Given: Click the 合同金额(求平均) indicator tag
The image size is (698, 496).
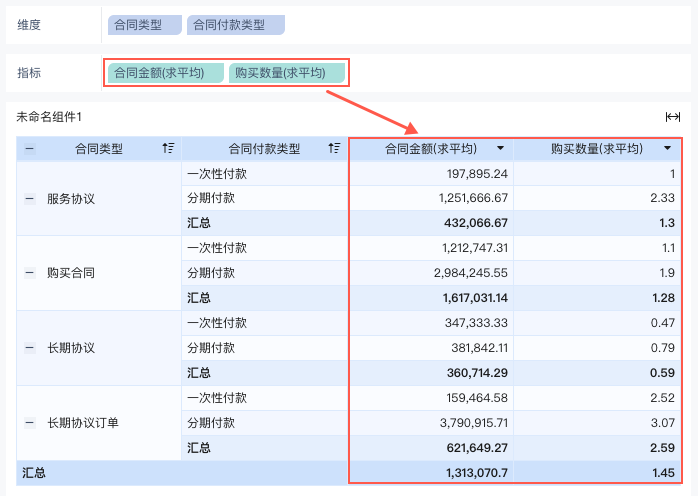Looking at the screenshot, I should pos(164,73).
